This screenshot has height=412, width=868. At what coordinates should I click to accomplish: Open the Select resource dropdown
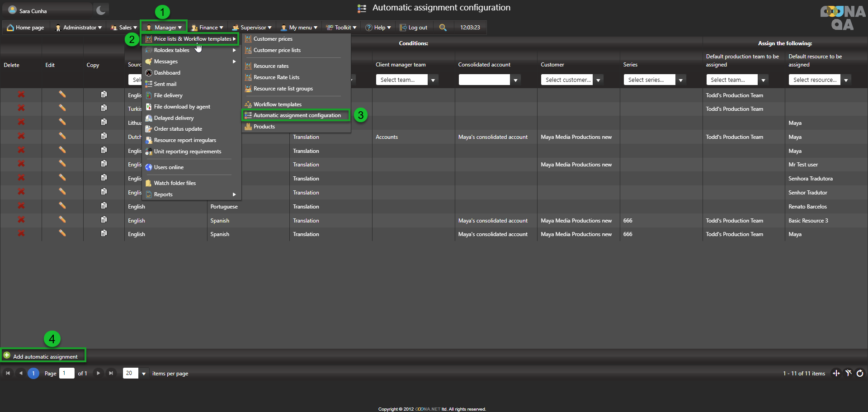pyautogui.click(x=845, y=80)
